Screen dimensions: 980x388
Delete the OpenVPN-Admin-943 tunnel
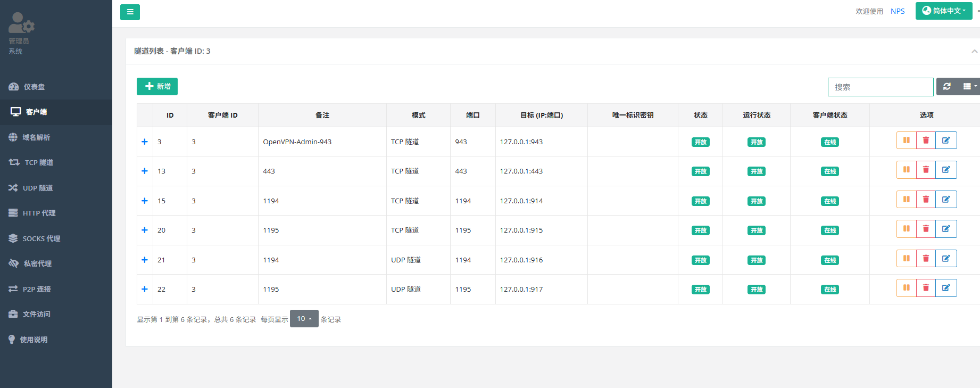pos(926,141)
